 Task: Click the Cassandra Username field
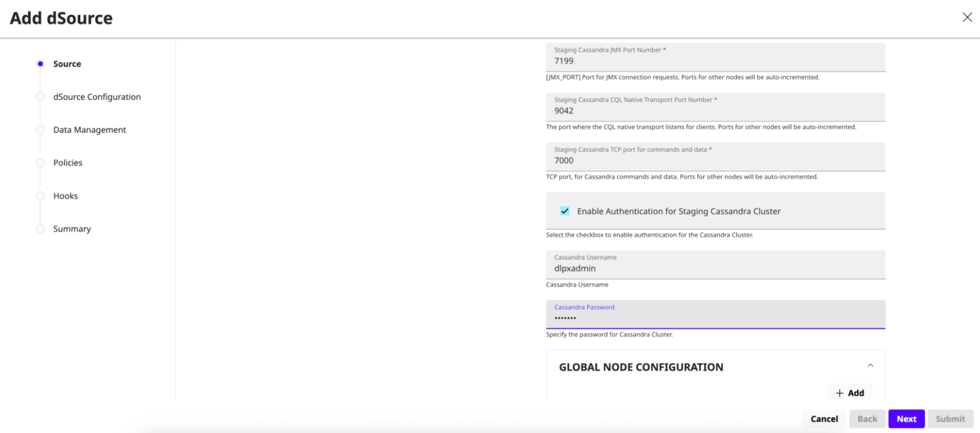tap(715, 268)
